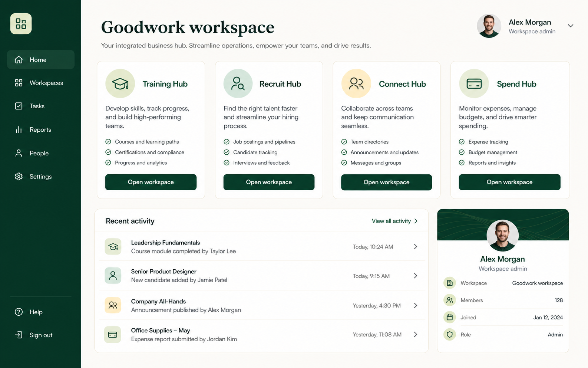Click checkmark beside Job postings and pipelines
The width and height of the screenshot is (588, 368).
[x=227, y=142]
